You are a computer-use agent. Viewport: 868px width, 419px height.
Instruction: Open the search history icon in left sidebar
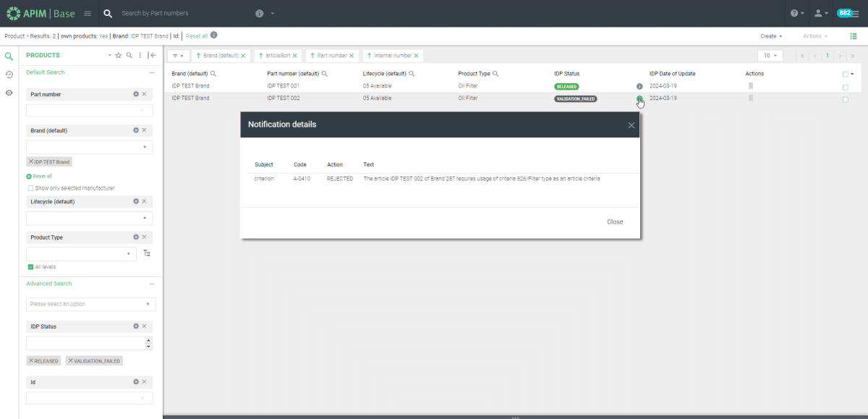[x=9, y=75]
